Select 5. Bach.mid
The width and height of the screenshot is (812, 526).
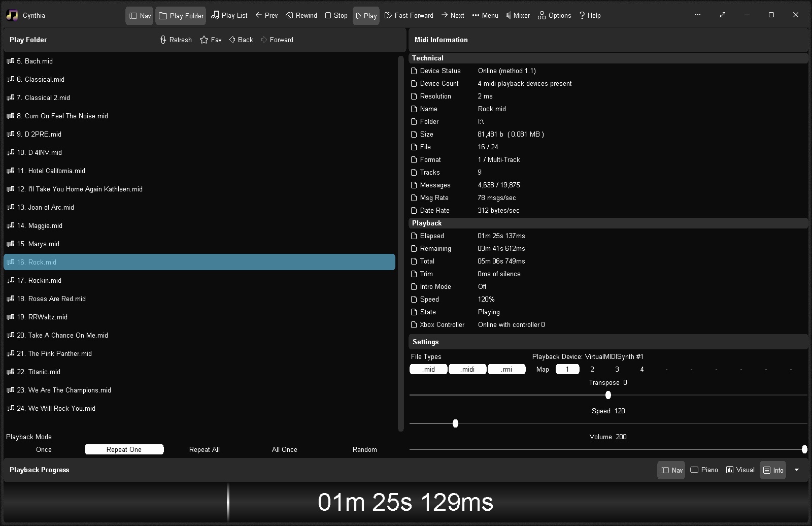[199, 61]
